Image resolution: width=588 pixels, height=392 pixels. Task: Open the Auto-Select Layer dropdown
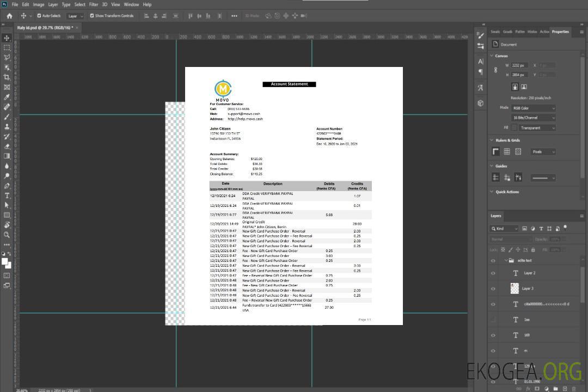(x=75, y=16)
